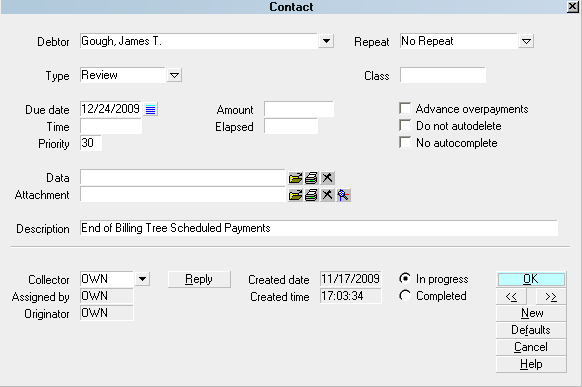Open the Collector dropdown showing OWN
The image size is (582, 387).
[x=143, y=279]
